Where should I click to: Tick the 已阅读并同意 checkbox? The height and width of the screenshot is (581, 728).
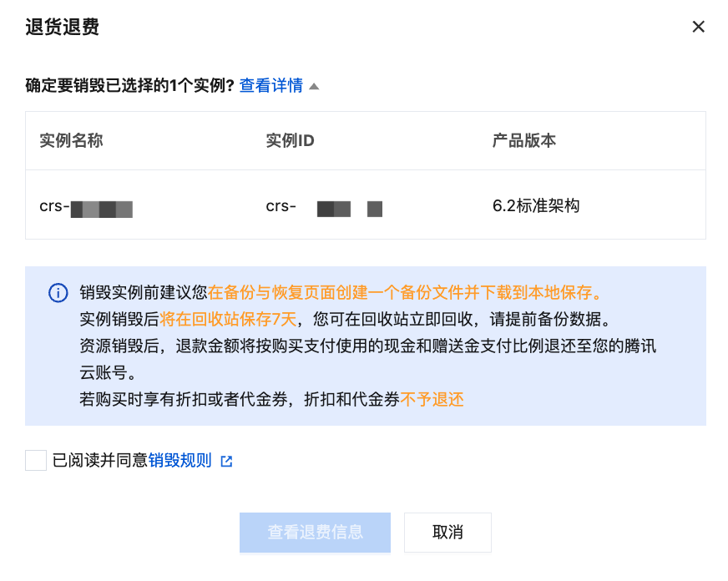click(x=36, y=460)
